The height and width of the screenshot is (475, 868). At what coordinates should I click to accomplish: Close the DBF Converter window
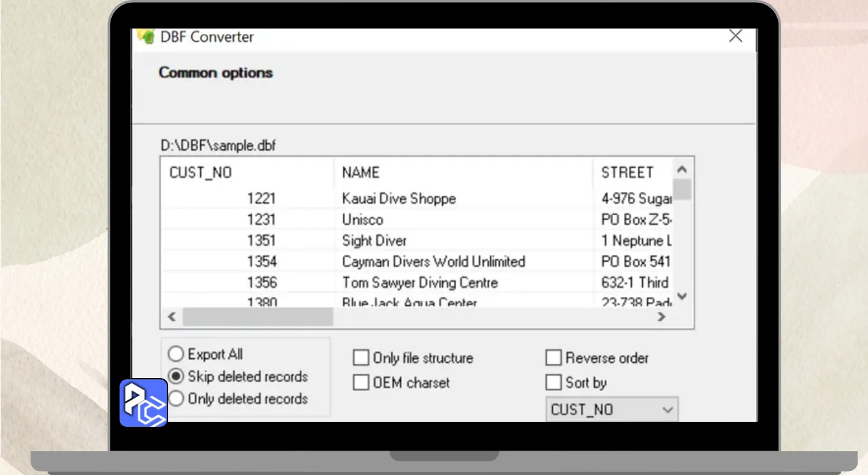pyautogui.click(x=735, y=37)
